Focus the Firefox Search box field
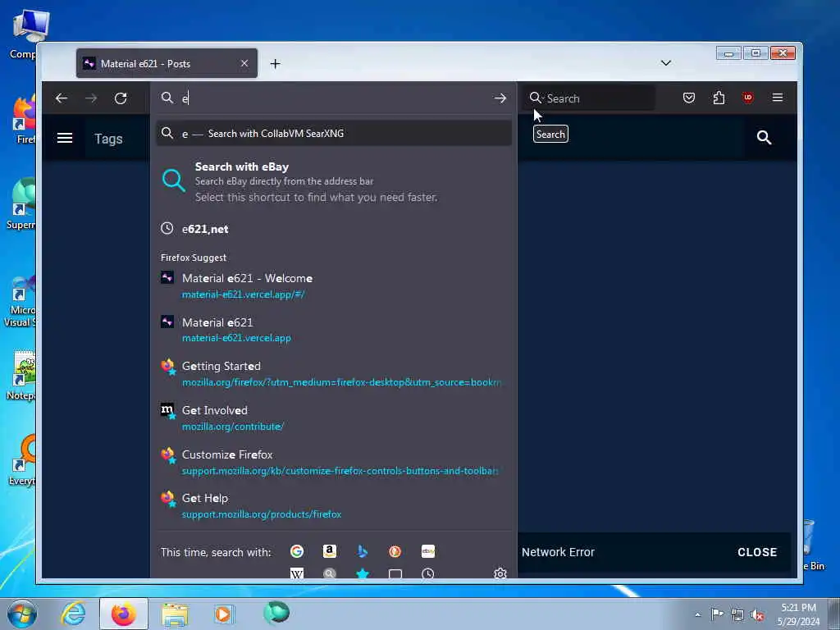 click(588, 98)
